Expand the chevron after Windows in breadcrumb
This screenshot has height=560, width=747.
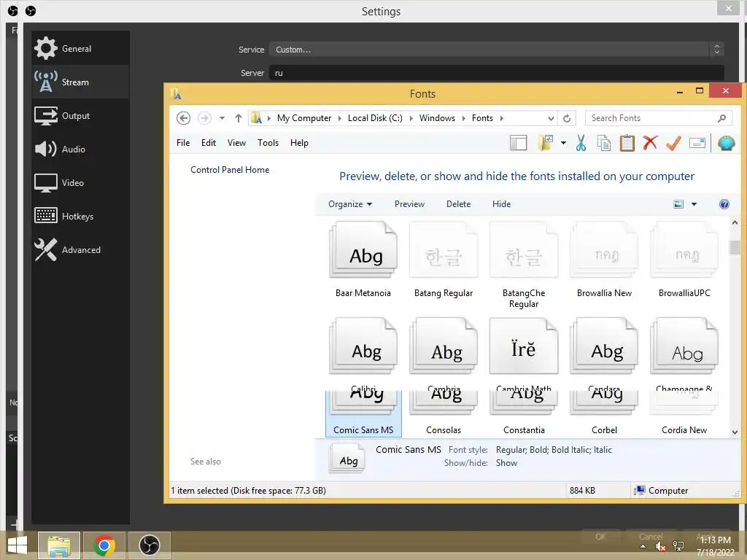463,118
